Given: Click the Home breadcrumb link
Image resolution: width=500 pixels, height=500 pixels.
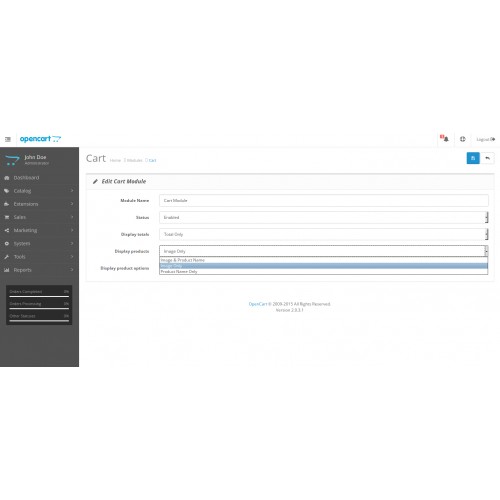Looking at the screenshot, I should pos(115,160).
